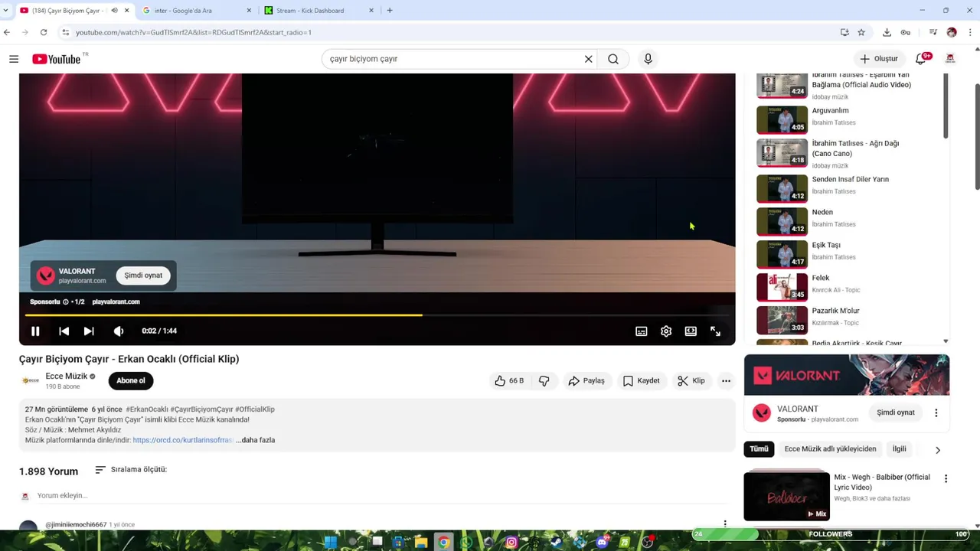
Task: Open Ecce Müzik channel avatar
Action: pos(31,380)
